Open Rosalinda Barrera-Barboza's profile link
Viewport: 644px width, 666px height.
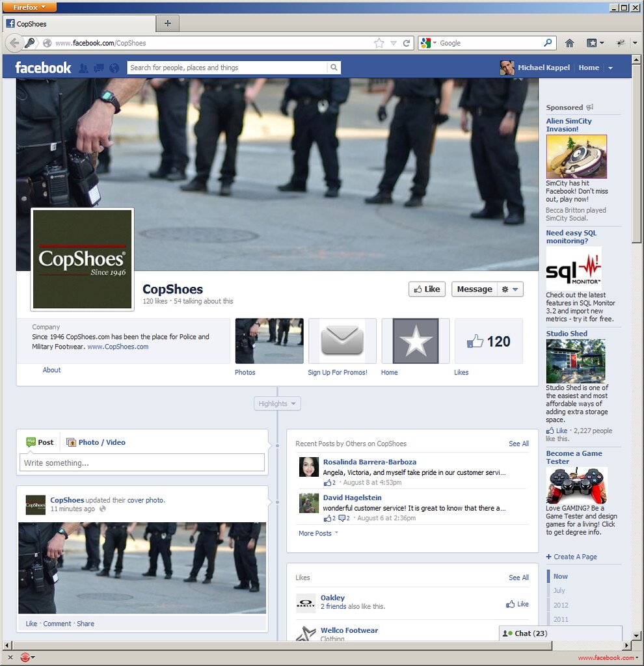(369, 462)
